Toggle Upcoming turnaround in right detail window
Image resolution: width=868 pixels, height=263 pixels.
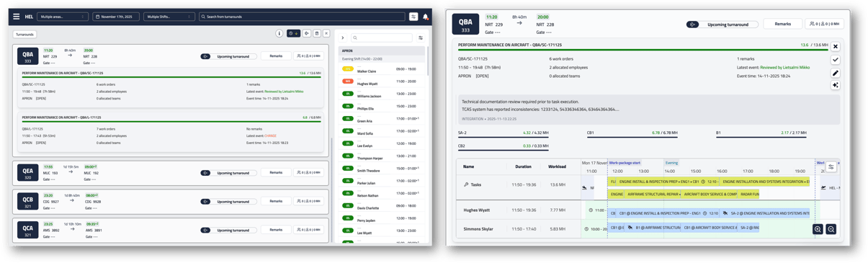[x=722, y=24]
